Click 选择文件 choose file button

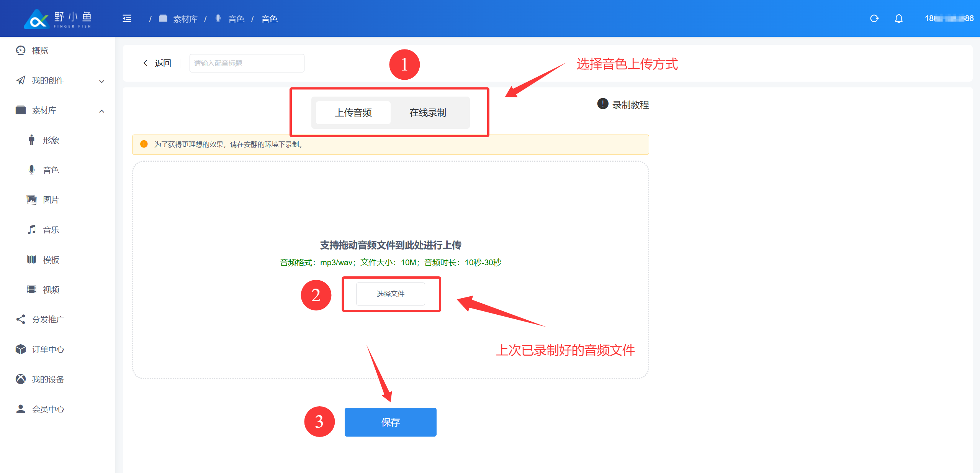pyautogui.click(x=390, y=294)
